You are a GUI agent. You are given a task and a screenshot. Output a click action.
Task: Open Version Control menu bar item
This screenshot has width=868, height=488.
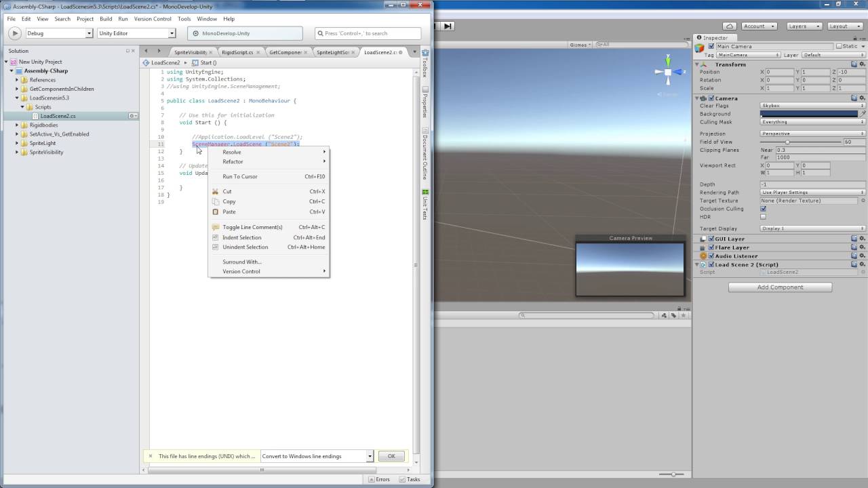click(x=153, y=19)
